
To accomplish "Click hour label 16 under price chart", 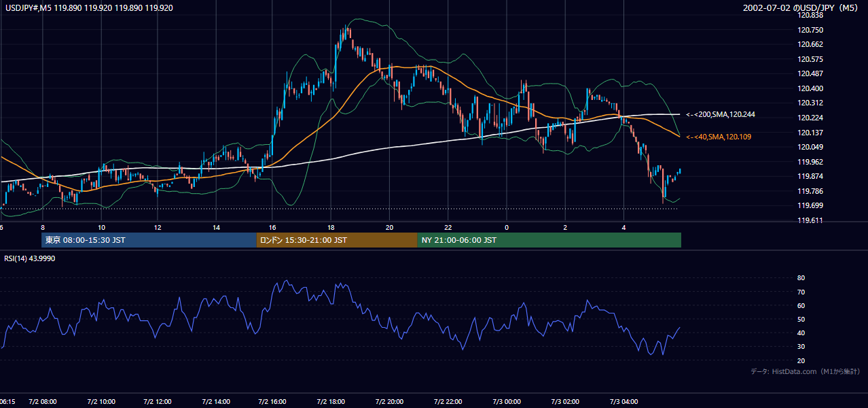I will tap(273, 226).
